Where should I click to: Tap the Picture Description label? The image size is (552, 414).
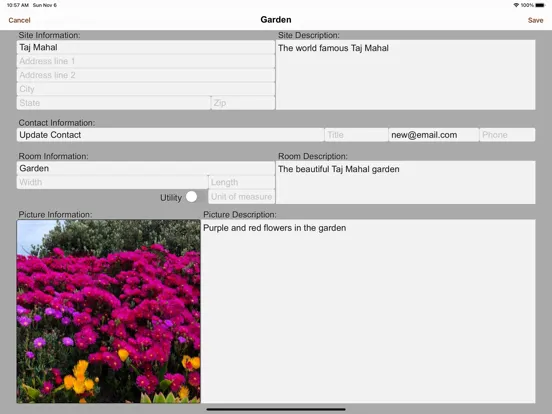(240, 215)
